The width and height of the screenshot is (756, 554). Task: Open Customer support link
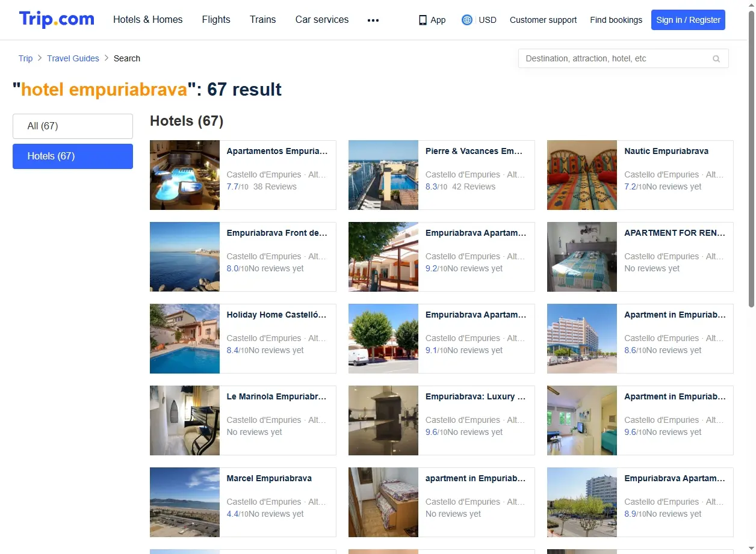click(x=544, y=20)
